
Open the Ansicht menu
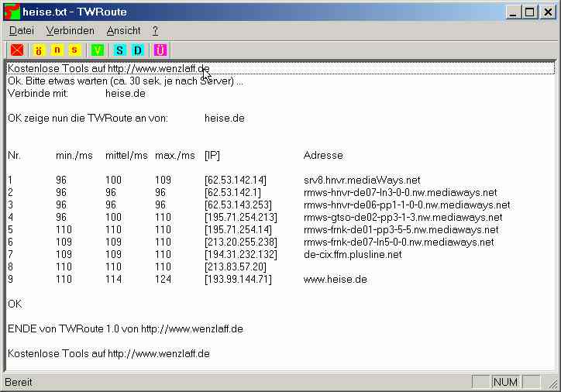[x=123, y=30]
